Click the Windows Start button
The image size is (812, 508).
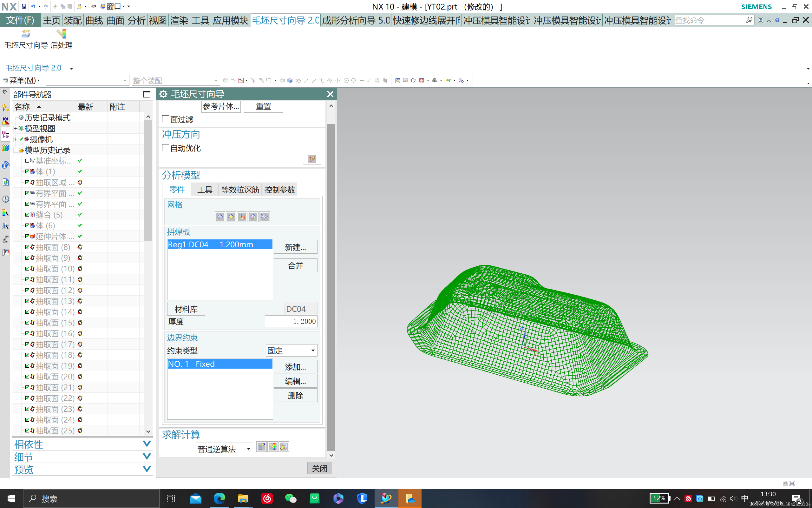[11, 498]
